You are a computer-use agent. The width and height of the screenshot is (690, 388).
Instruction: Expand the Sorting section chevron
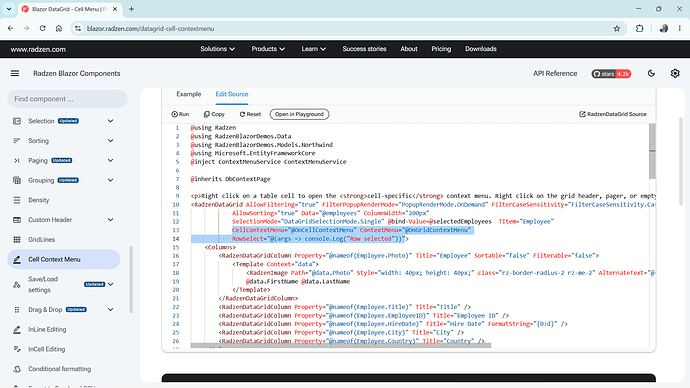[110, 141]
